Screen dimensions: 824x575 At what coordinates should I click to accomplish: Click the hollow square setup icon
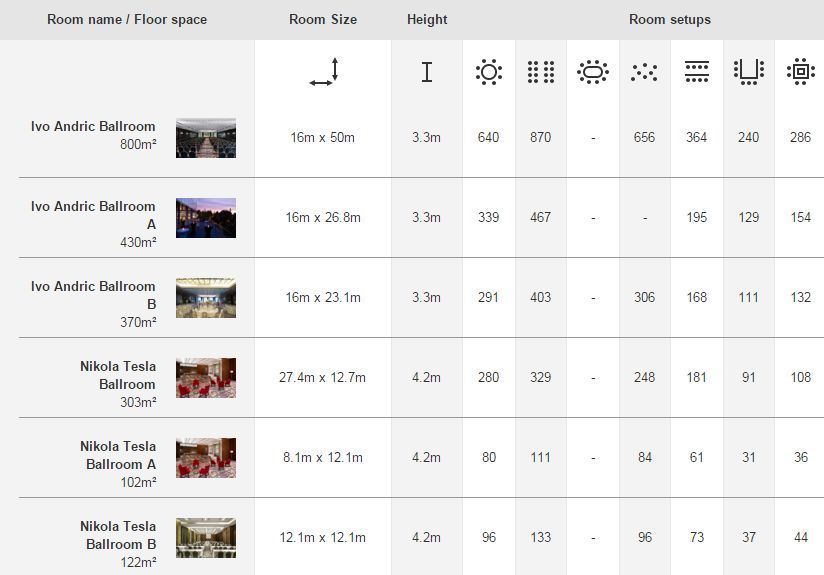800,72
